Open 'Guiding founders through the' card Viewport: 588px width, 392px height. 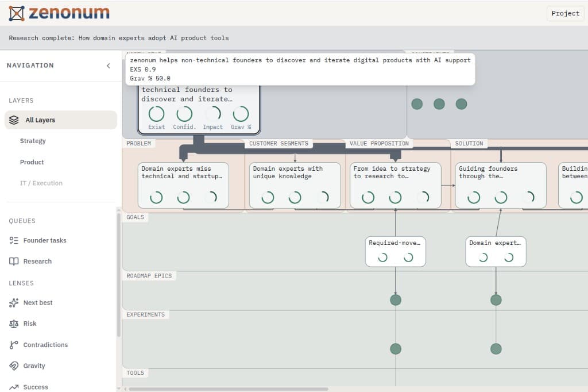501,186
